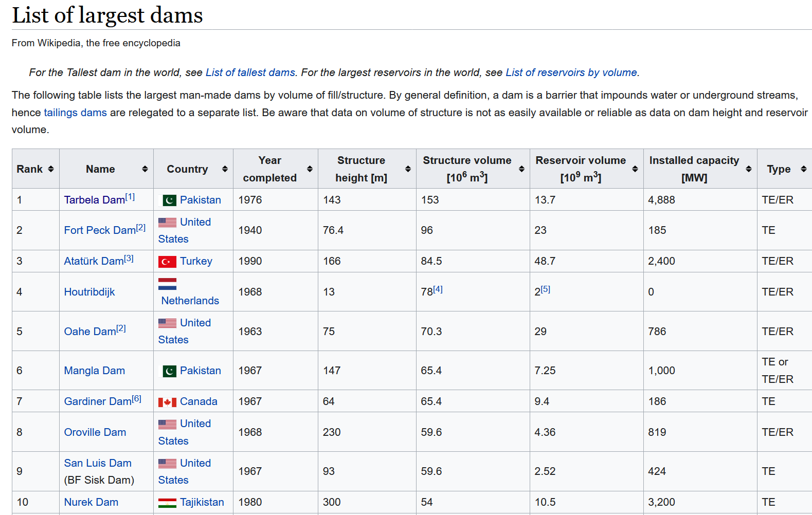
Task: Open Oroville Dam article
Action: click(95, 432)
